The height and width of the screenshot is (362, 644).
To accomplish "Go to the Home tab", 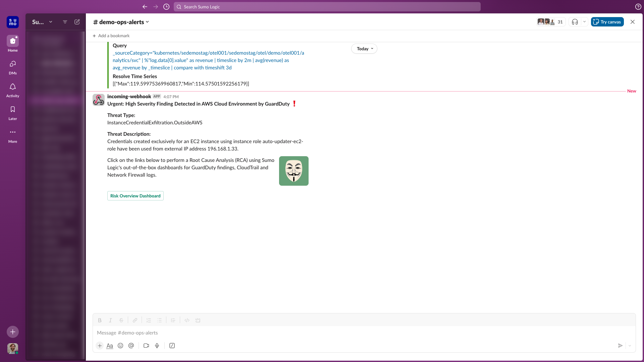I will coord(13,42).
